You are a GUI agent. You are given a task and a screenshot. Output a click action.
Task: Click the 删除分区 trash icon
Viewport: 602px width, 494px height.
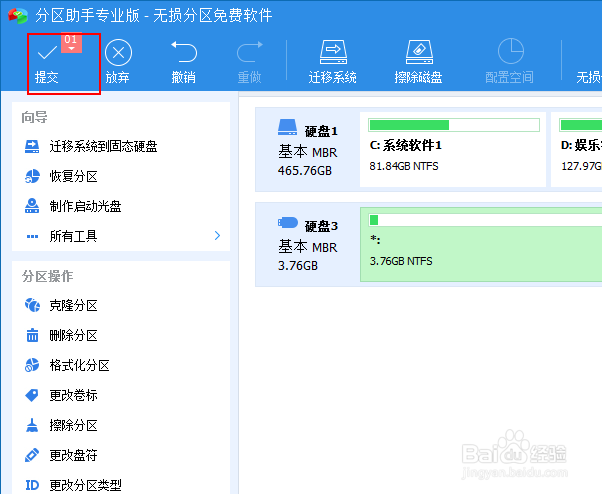(x=32, y=335)
